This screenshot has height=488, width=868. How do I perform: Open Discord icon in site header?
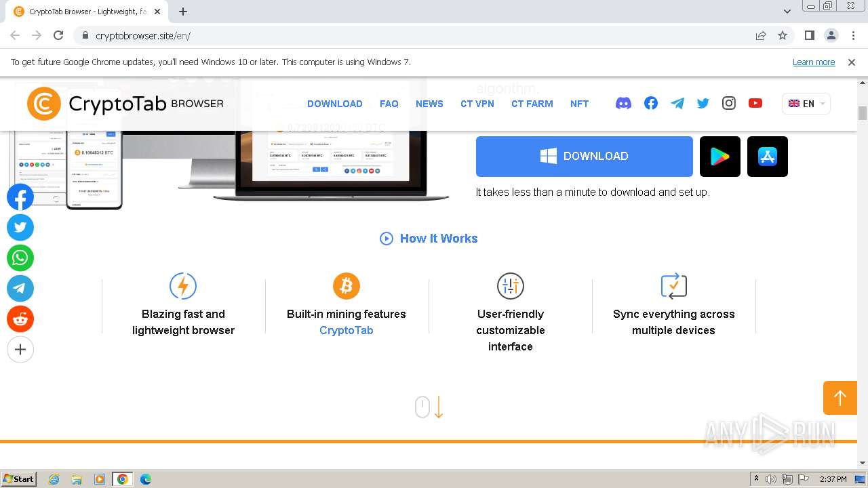coord(623,103)
